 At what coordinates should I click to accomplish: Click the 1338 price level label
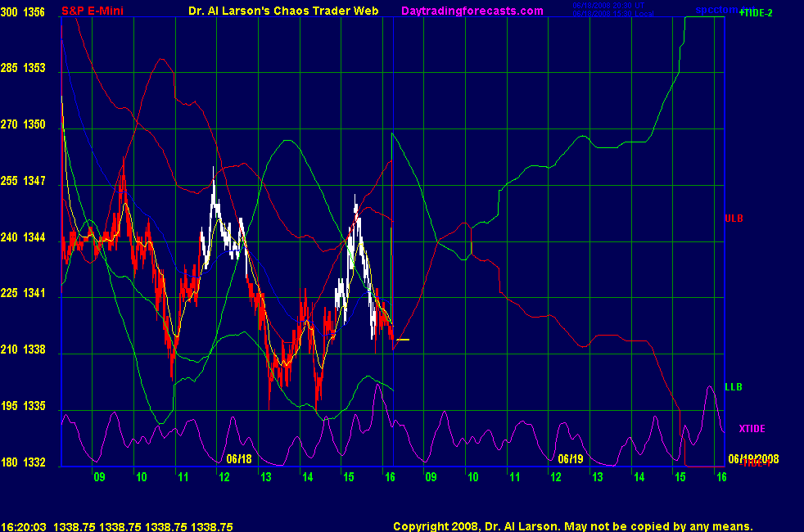[x=35, y=349]
